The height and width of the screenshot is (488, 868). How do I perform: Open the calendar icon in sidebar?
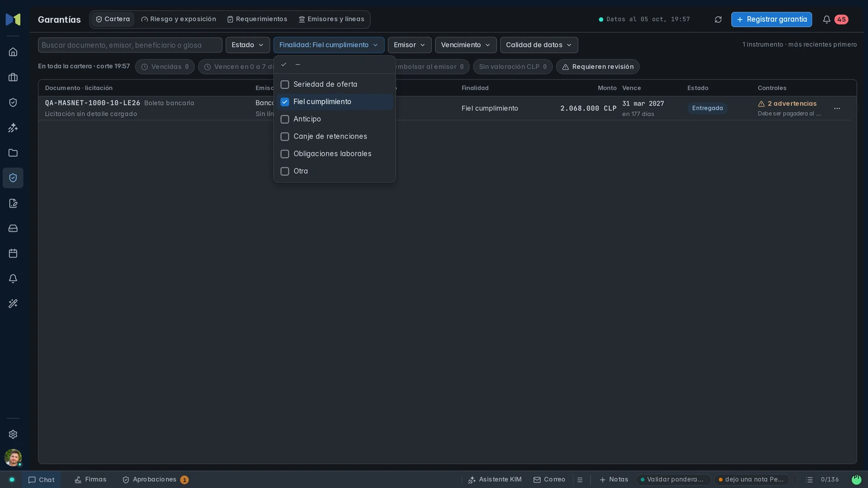[x=13, y=253]
